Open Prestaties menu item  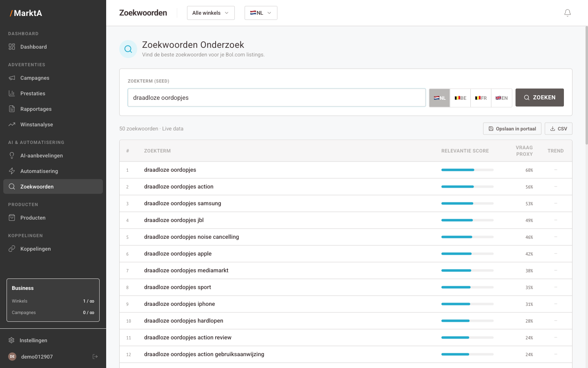click(53, 93)
